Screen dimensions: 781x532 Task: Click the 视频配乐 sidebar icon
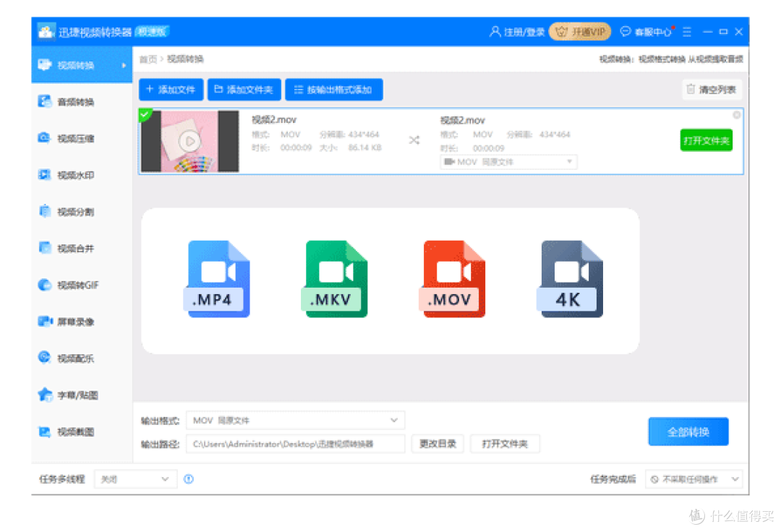point(45,358)
